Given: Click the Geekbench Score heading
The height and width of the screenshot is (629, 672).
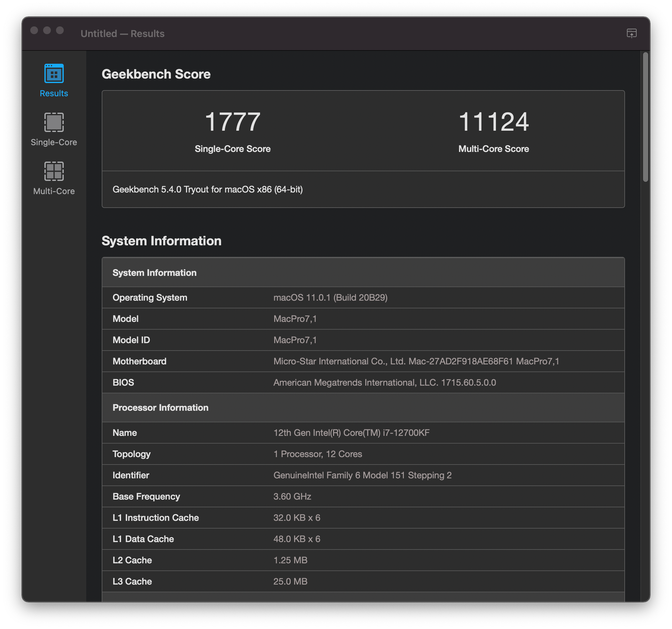Looking at the screenshot, I should point(156,74).
